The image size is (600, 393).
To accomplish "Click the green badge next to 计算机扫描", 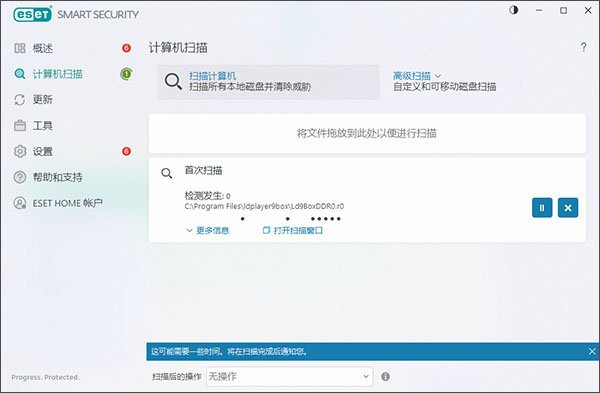I will [126, 74].
